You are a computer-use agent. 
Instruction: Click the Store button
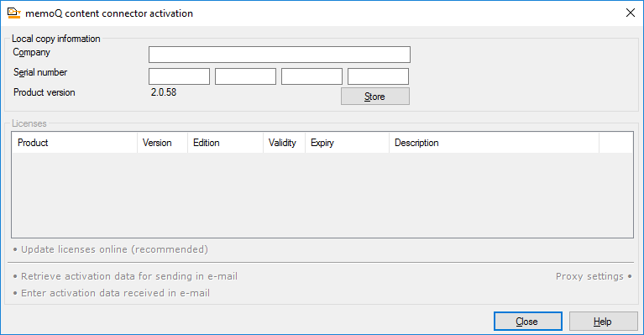(x=375, y=97)
